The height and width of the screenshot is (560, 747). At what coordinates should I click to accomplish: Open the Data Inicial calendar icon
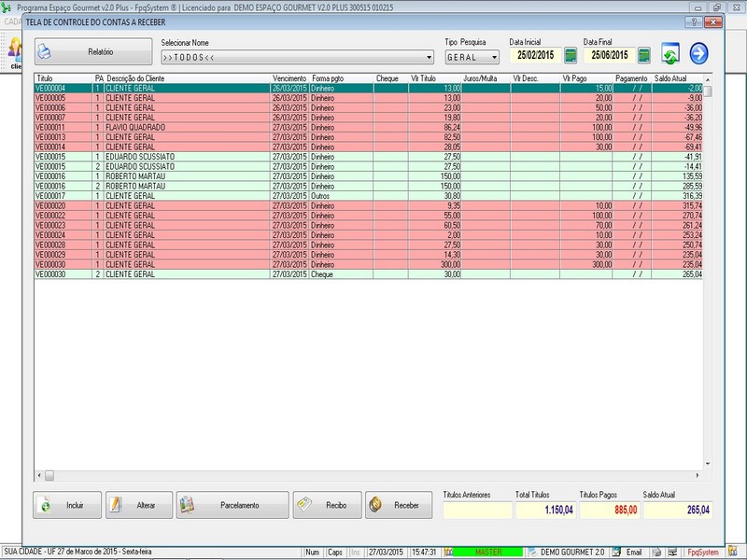tap(571, 55)
